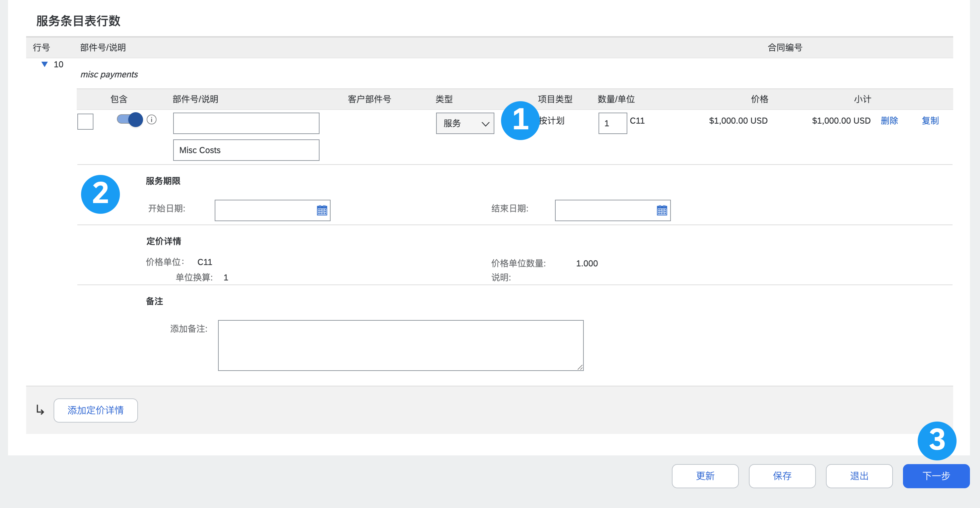Click the 保存 button

782,475
